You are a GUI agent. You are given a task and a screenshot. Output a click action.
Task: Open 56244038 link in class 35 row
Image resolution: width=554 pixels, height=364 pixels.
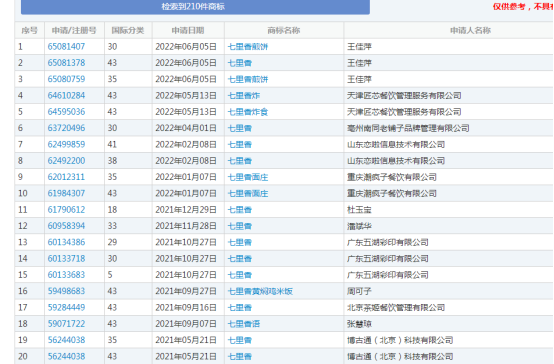[x=66, y=340]
